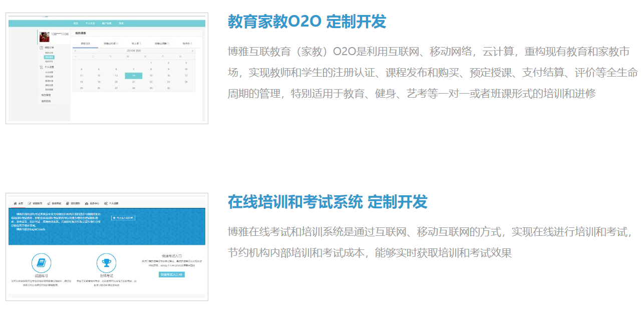The width and height of the screenshot is (644, 319).
Task: Open the 在线考试 tab in exam navigation
Action: 54,204
